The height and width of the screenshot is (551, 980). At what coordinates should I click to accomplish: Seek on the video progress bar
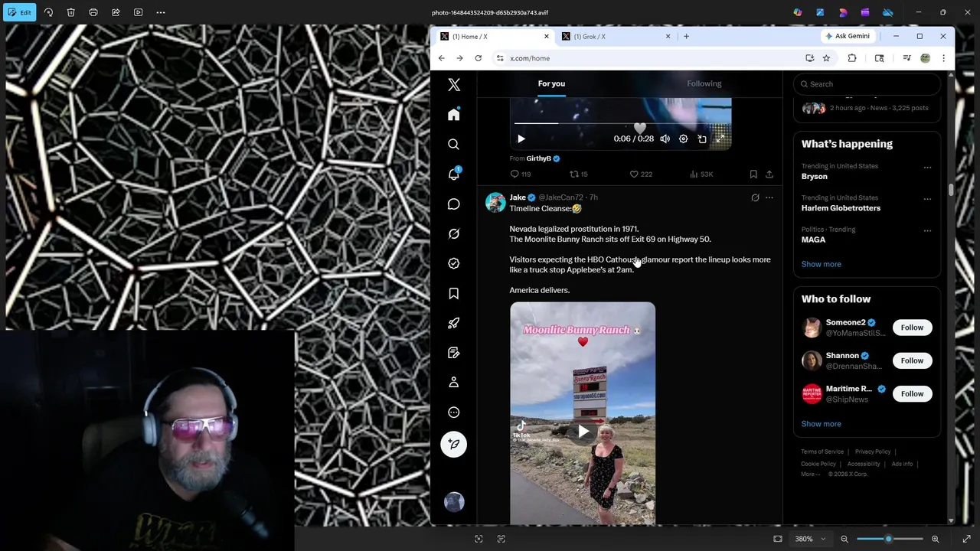[620, 122]
